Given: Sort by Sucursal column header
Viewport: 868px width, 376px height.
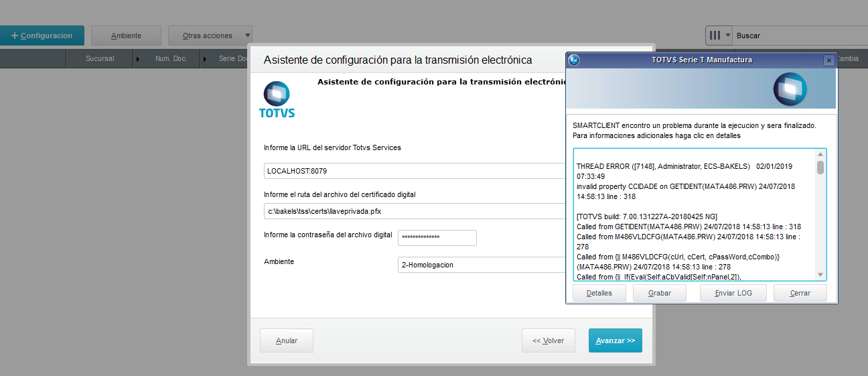Looking at the screenshot, I should 100,58.
